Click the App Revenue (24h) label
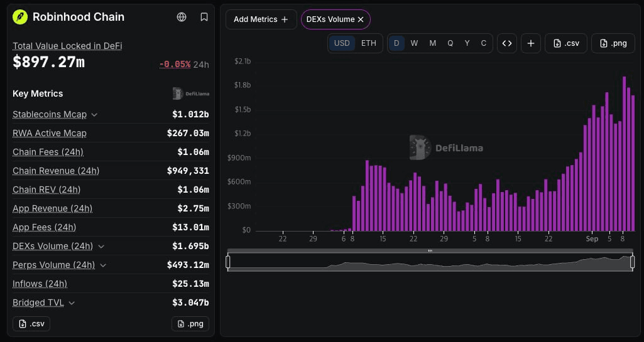Image resolution: width=644 pixels, height=342 pixels. click(x=53, y=209)
